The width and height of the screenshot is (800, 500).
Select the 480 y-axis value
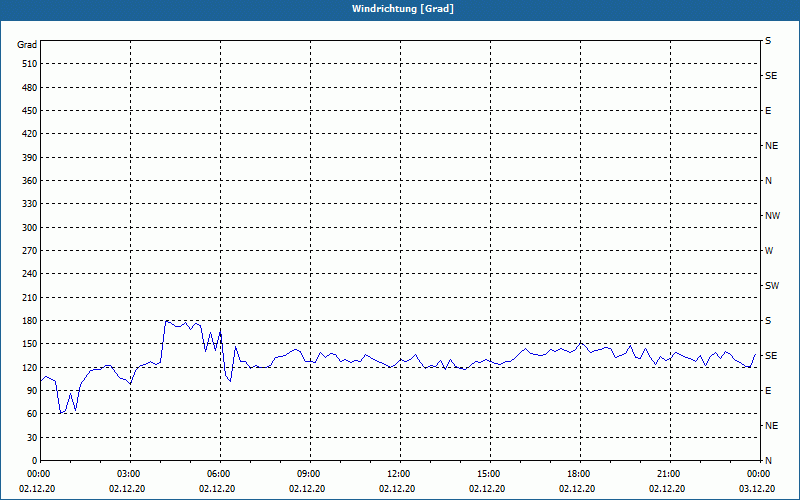coord(30,87)
